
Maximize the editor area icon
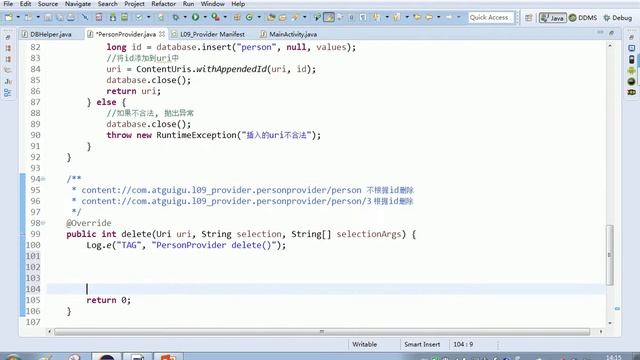(611, 33)
